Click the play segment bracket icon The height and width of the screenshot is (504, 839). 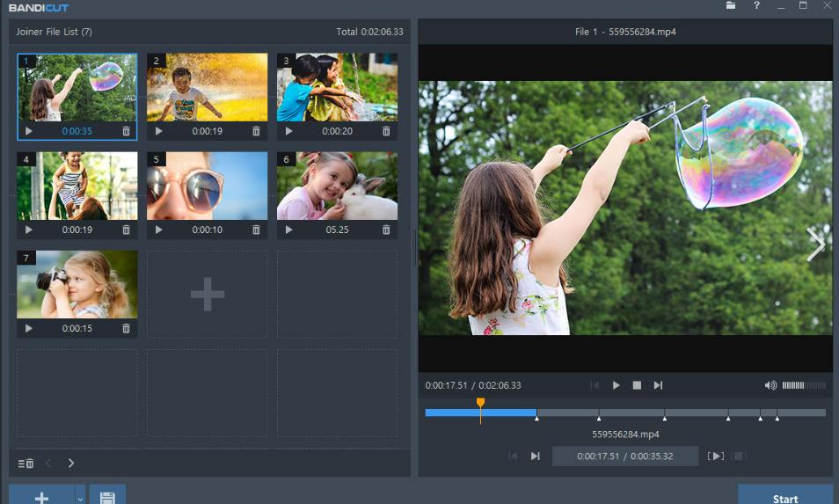click(x=717, y=456)
